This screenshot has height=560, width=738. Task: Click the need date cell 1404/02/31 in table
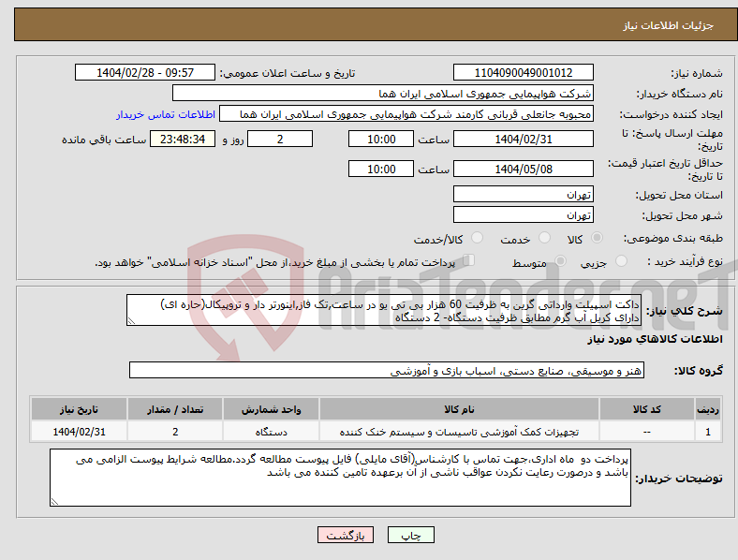click(x=79, y=432)
